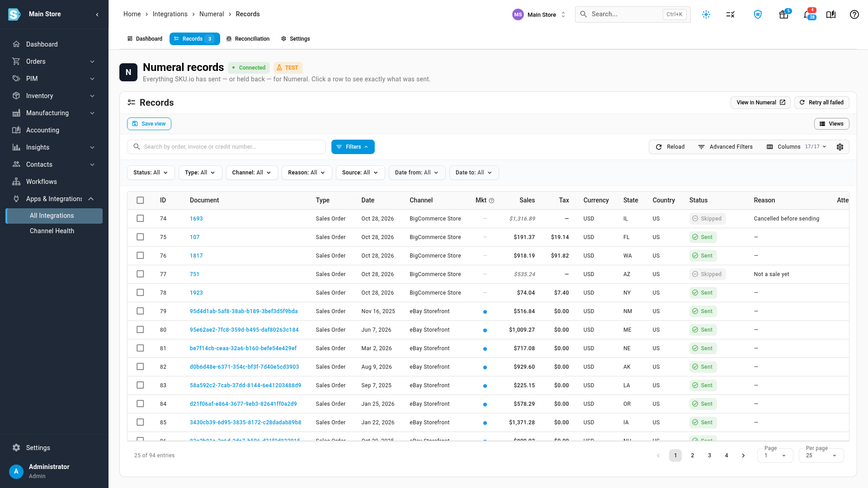Open the gift box updates icon
The width and height of the screenshot is (868, 488).
pyautogui.click(x=784, y=14)
